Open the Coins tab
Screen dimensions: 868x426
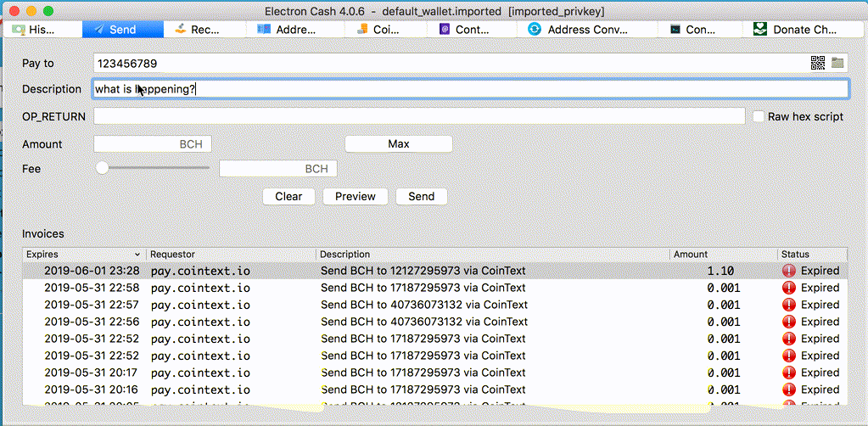click(387, 30)
